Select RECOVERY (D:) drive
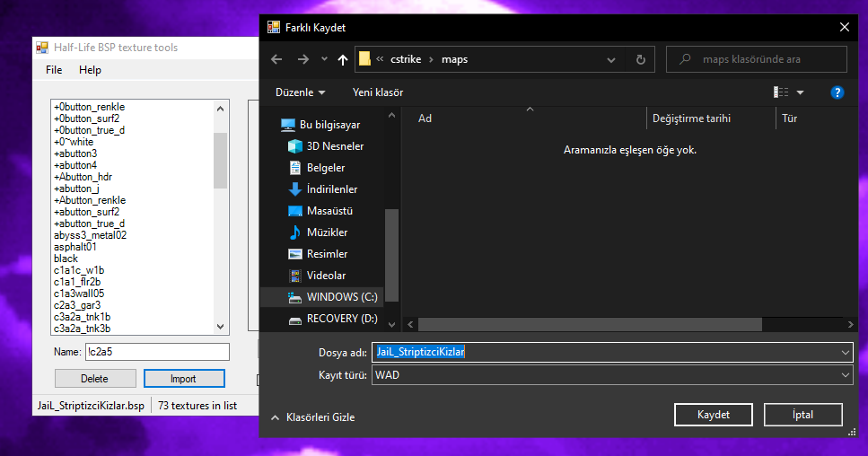 click(332, 319)
